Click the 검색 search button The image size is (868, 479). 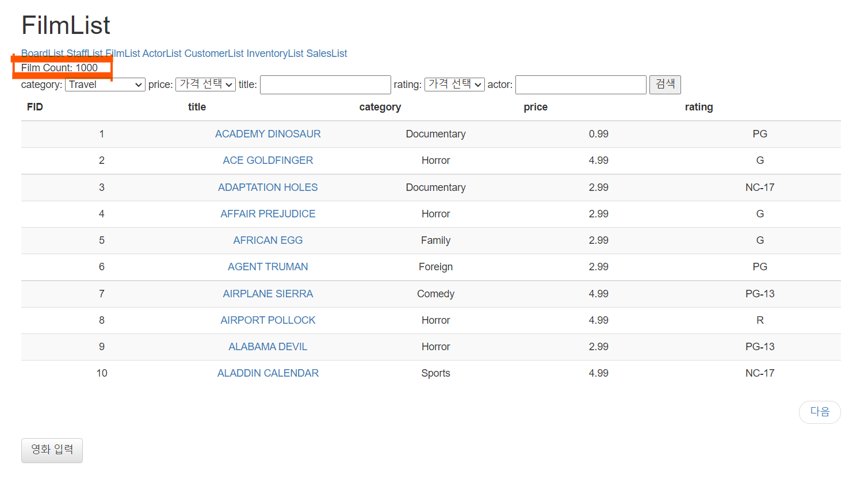[x=665, y=85]
